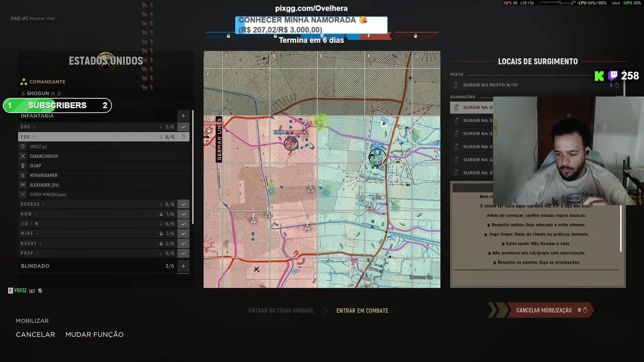Expand the GEORGE unit row
Image resolution: width=644 pixels, height=362 pixels.
point(98,205)
